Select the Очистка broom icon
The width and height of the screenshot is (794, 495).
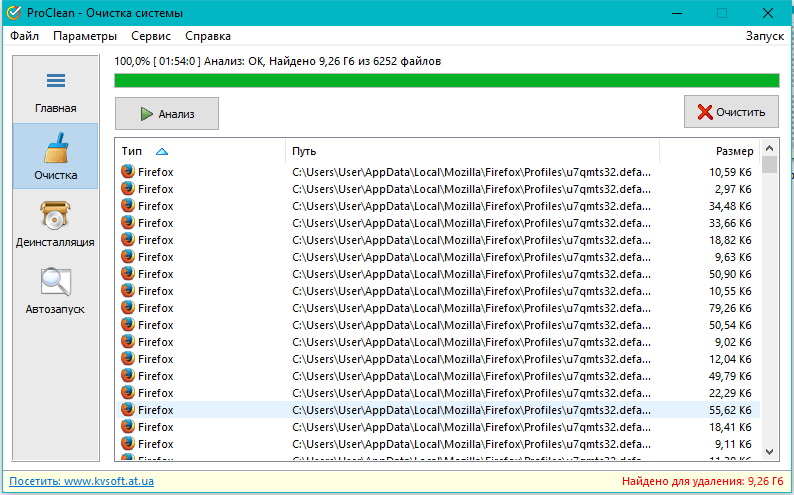[x=56, y=147]
